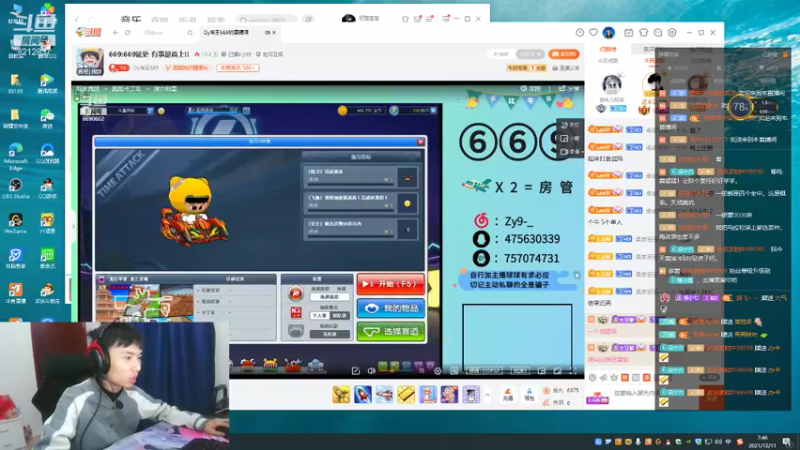Toggle the danmaku edit icon in player
Screen dimensions: 800x450
coord(356,371)
